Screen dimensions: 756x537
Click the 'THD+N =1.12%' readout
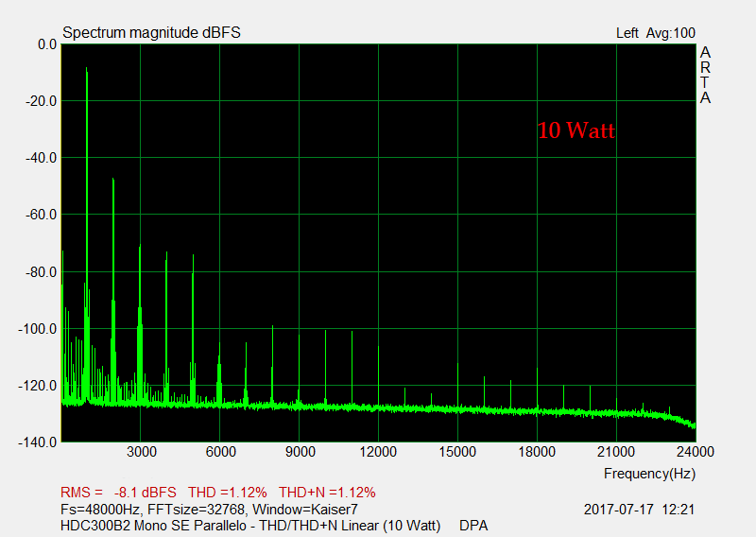(x=327, y=493)
